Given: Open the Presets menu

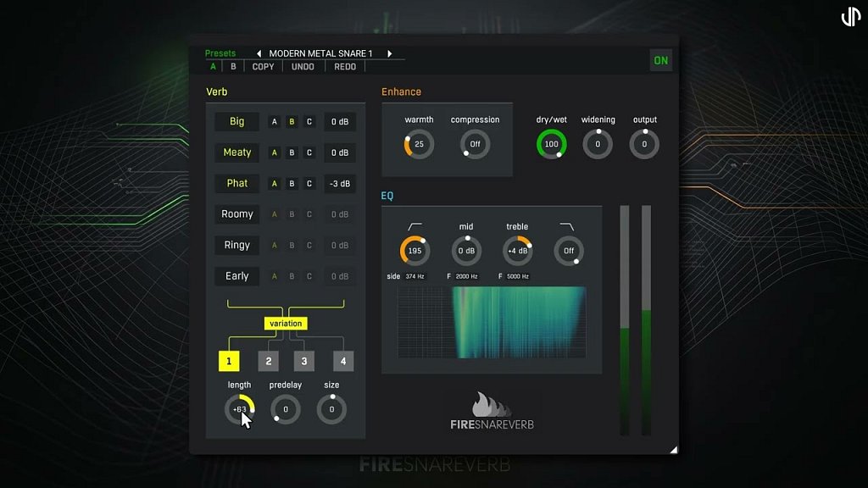Looking at the screenshot, I should [x=220, y=53].
